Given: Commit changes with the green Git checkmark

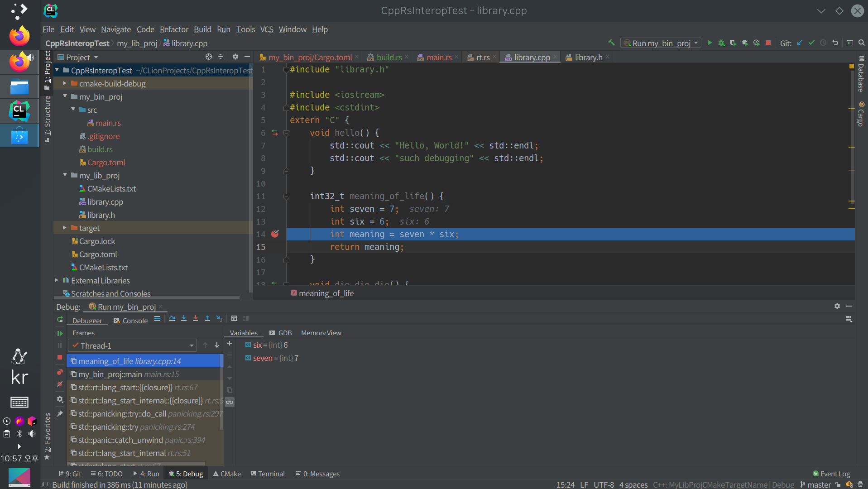Looking at the screenshot, I should tap(811, 43).
